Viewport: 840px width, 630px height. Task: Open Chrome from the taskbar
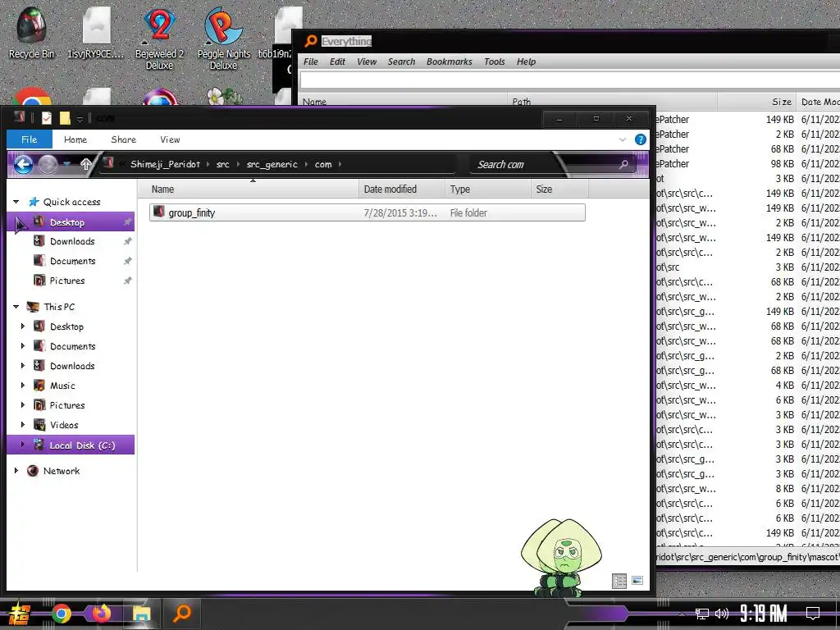coord(61,614)
